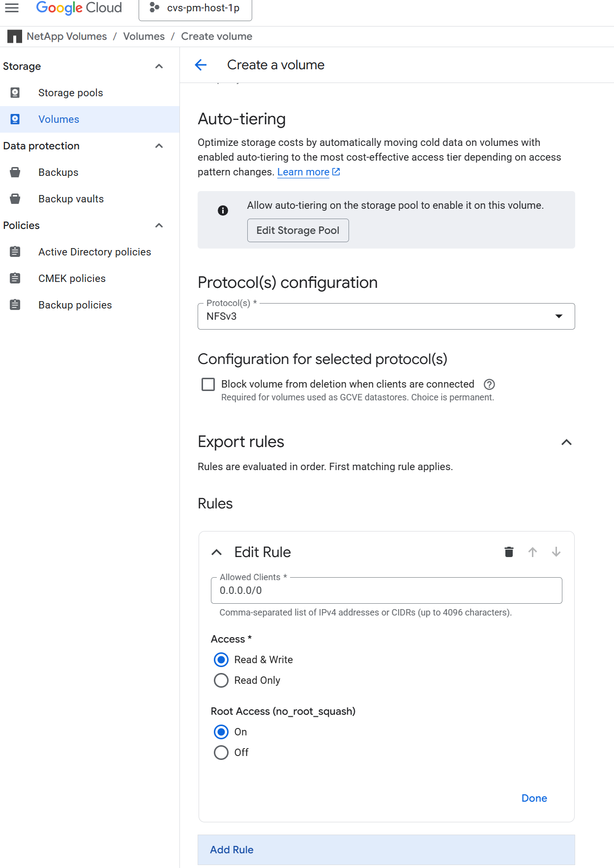Click the Allowed Clients input field
Viewport: 614px width, 868px height.
pos(386,590)
